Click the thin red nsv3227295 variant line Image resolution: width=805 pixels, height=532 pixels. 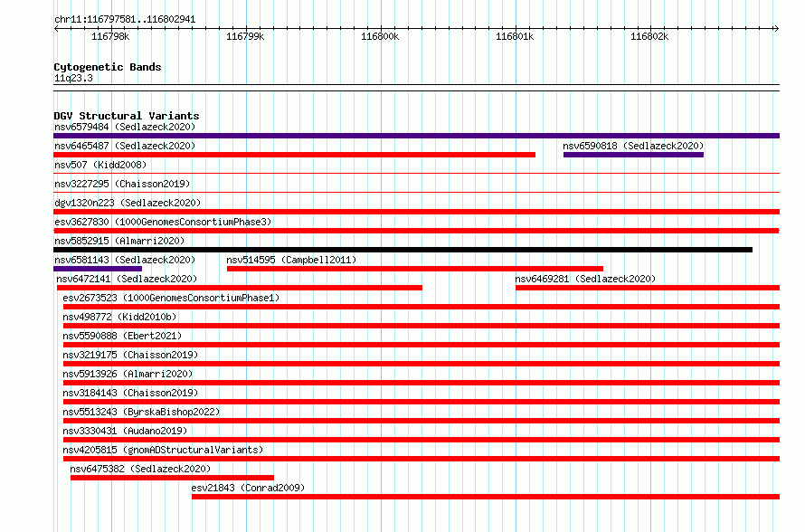pos(416,193)
